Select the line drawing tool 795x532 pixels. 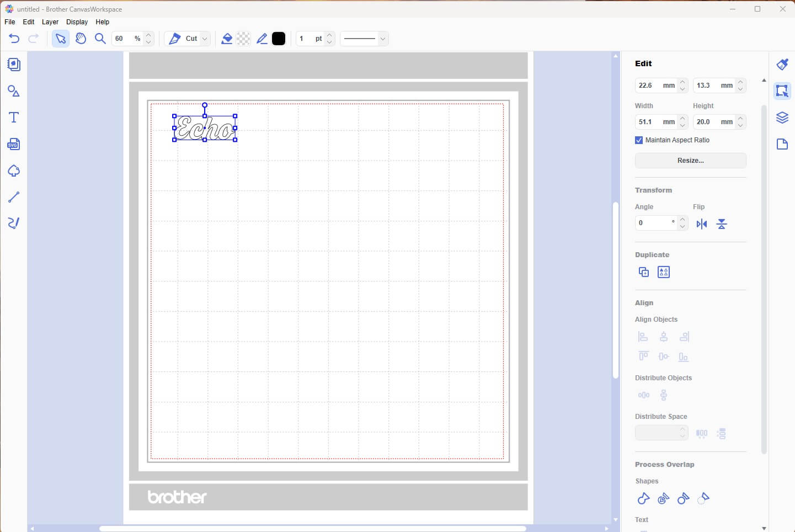pyautogui.click(x=13, y=197)
